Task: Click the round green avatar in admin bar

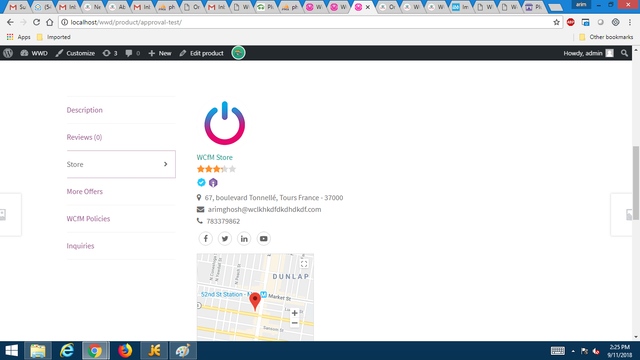Action: pyautogui.click(x=238, y=53)
